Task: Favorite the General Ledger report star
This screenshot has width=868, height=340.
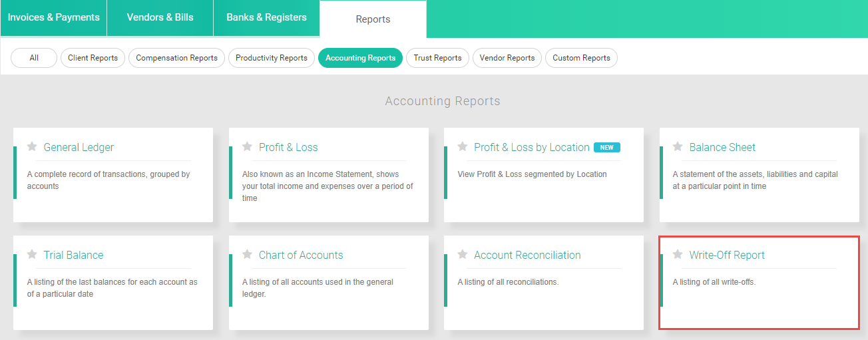Action: 32,146
